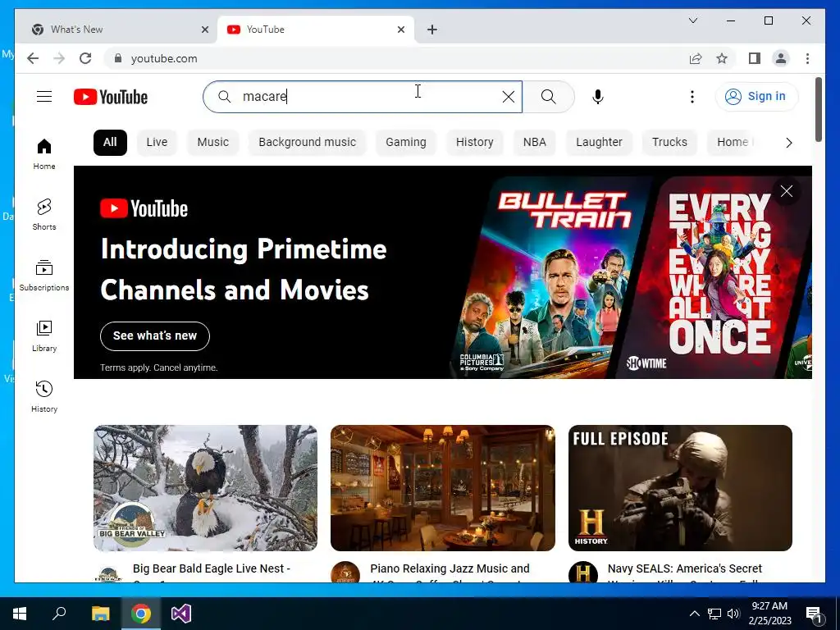The image size is (840, 630).
Task: Select the All filter chip
Action: 110,143
